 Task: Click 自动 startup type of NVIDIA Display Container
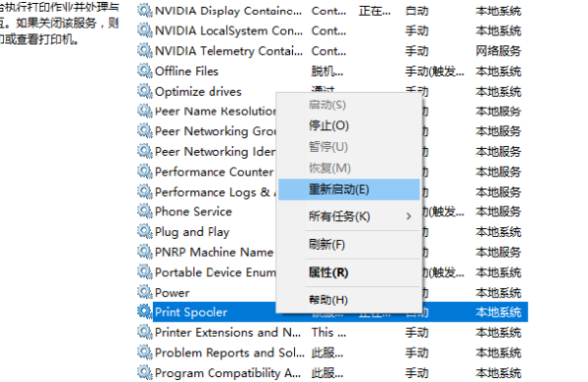[416, 11]
